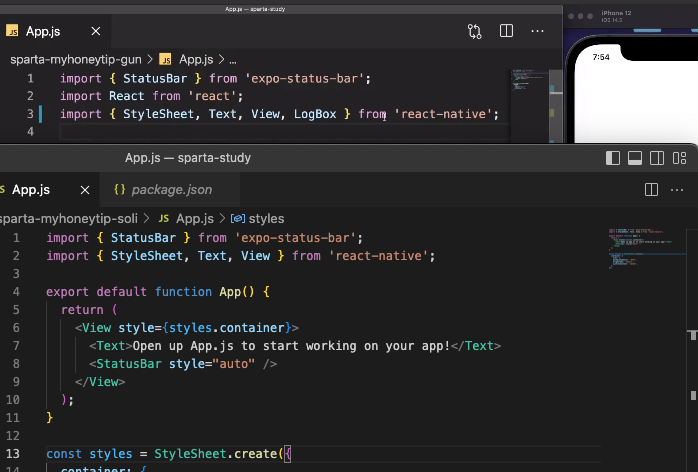
Task: Select App.js tab in bottom window
Action: (49, 190)
